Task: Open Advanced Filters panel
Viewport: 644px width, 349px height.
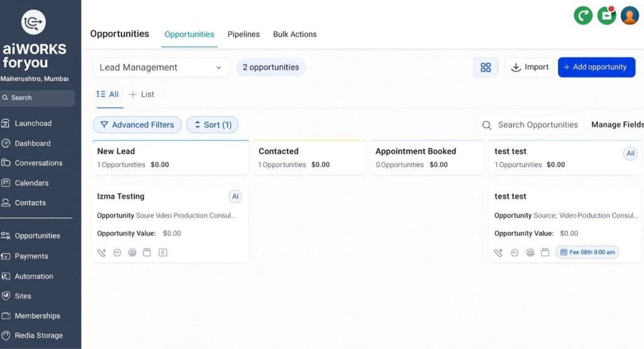Action: (x=137, y=125)
